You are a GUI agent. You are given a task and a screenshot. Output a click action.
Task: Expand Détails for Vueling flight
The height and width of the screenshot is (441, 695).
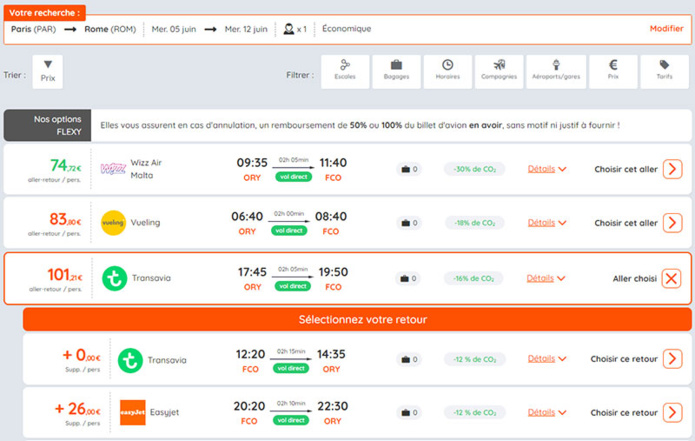click(547, 223)
